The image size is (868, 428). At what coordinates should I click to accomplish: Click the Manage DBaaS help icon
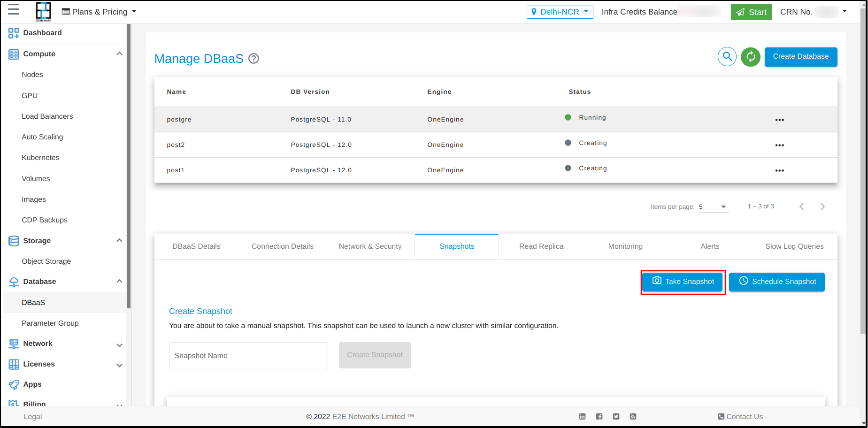[x=253, y=59]
